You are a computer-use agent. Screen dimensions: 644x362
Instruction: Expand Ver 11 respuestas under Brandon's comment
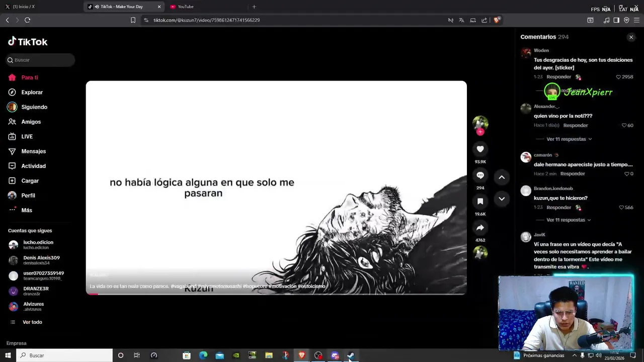[x=569, y=220]
